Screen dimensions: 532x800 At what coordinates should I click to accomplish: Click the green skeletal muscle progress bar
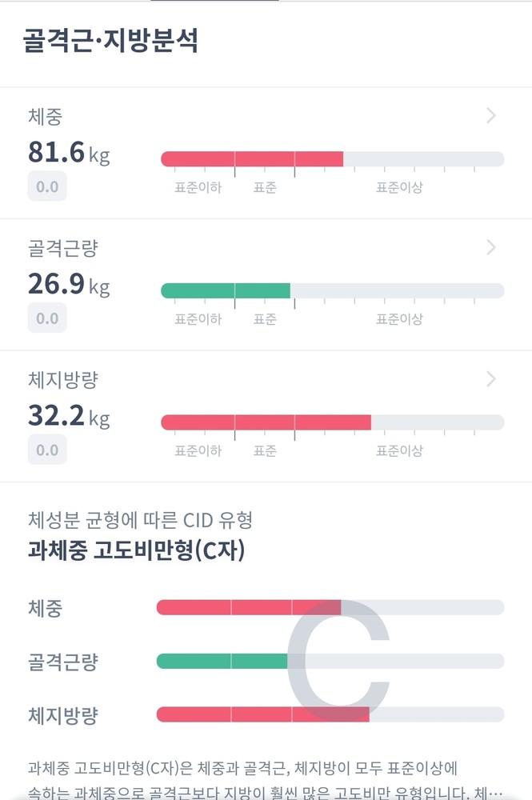pos(226,290)
